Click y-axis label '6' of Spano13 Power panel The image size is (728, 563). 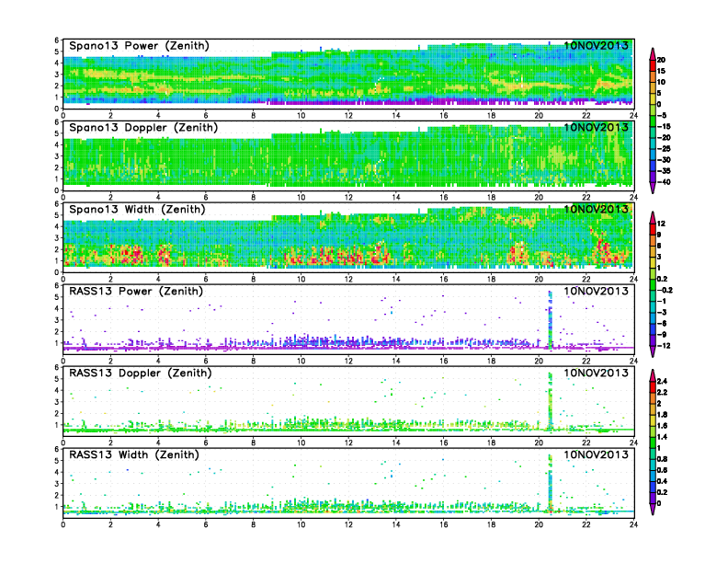57,40
